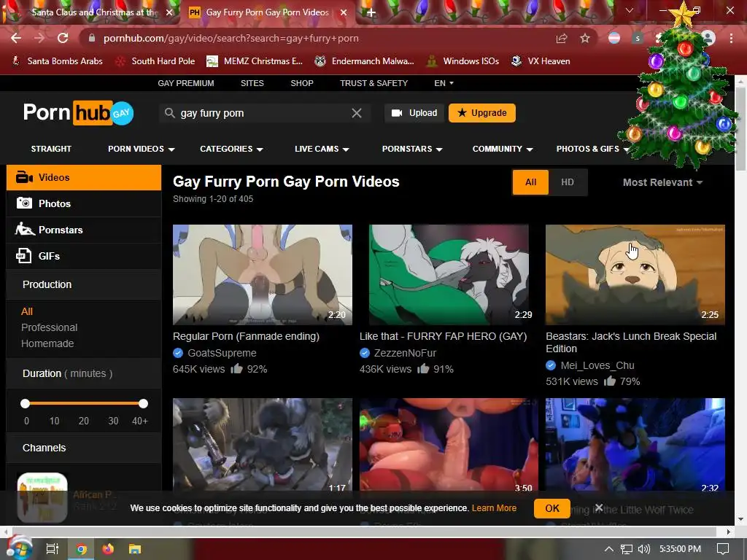This screenshot has width=747, height=560.
Task: Open Shop in the top bar
Action: point(302,83)
